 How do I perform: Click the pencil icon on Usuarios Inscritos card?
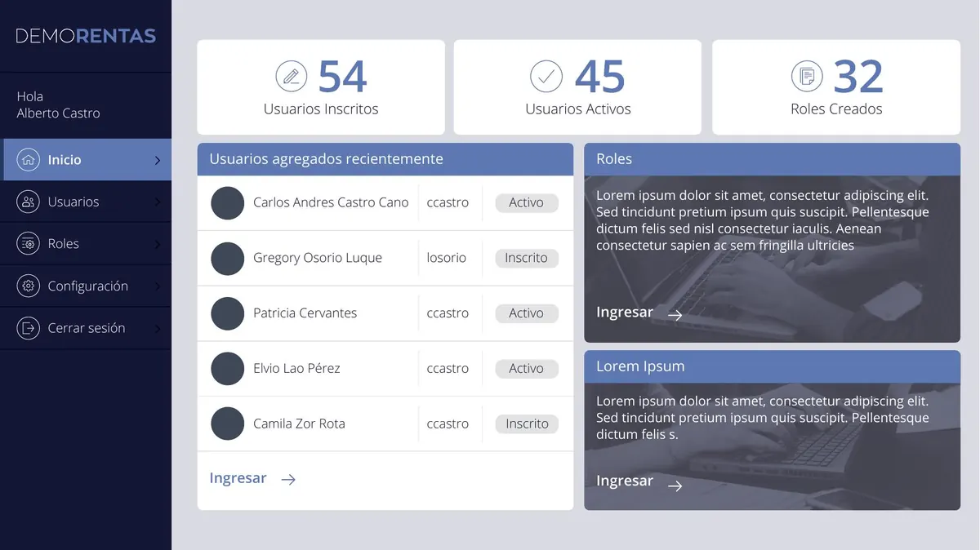coord(292,77)
